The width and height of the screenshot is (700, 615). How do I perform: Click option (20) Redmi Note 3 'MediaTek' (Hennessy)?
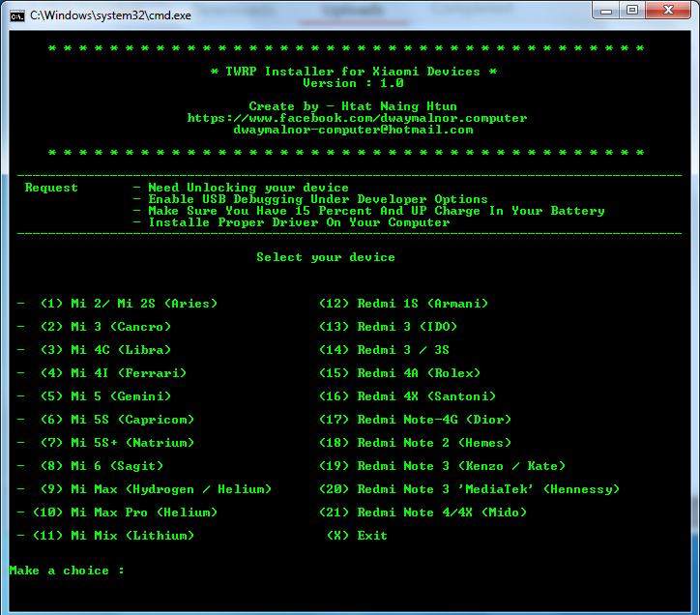click(469, 489)
